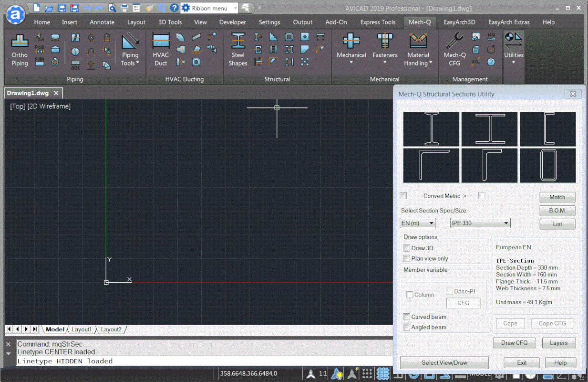
Task: Switch to the Home ribbon tab
Action: [x=42, y=22]
